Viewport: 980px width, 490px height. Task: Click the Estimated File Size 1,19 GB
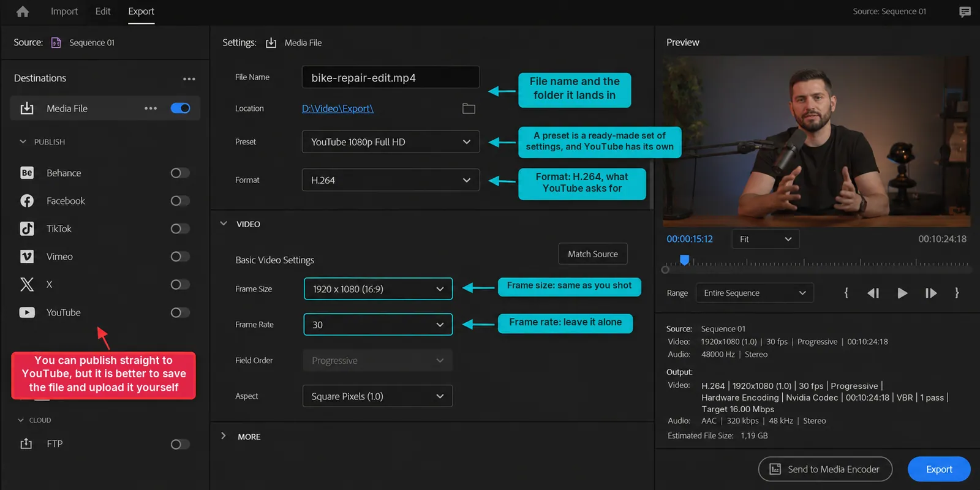pos(717,435)
